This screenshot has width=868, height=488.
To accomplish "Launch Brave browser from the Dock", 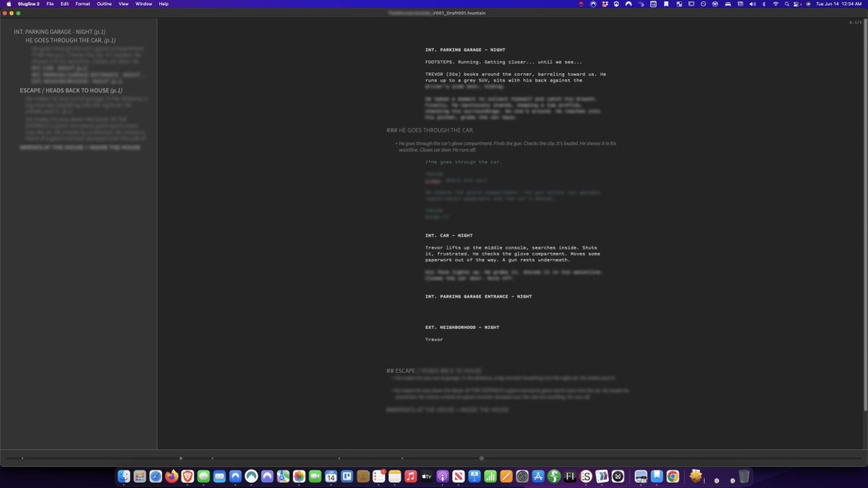I will [187, 476].
